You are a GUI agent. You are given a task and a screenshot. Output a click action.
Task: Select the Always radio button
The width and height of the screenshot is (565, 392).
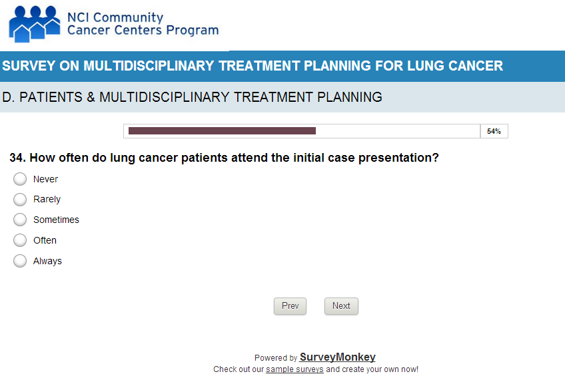tap(20, 261)
